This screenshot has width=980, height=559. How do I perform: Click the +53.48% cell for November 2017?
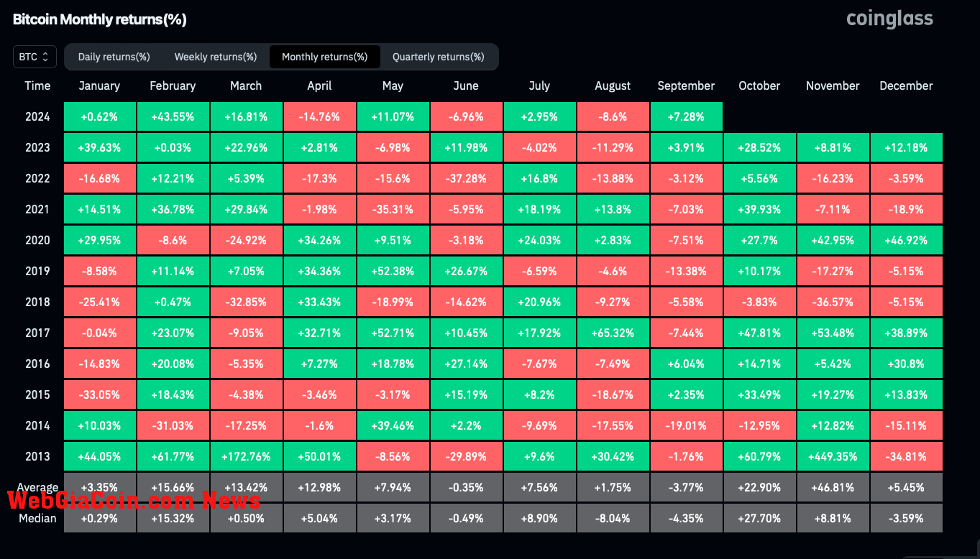click(833, 333)
